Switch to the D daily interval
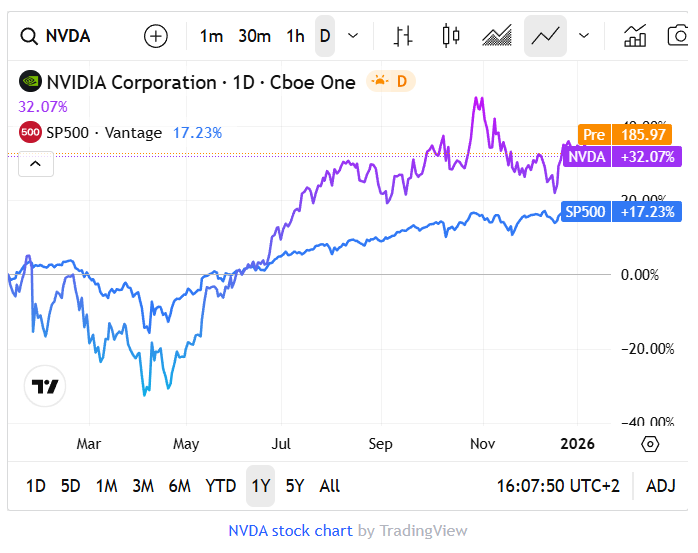This screenshot has width=698, height=553. [325, 36]
